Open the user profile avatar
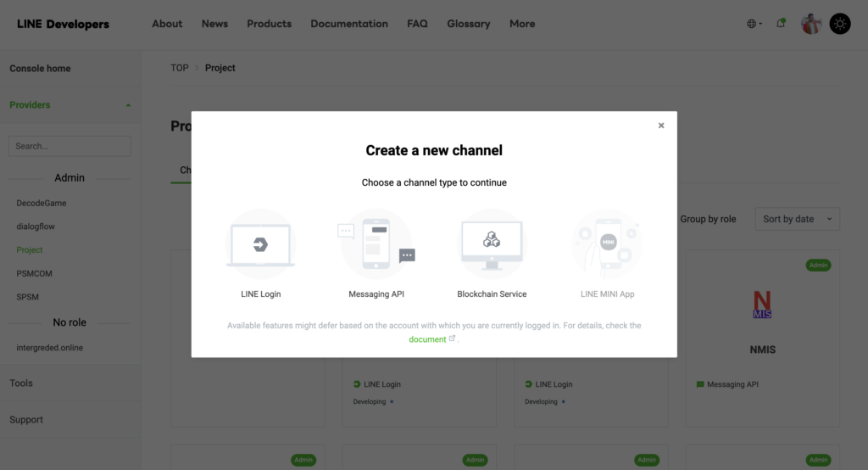868x470 pixels. point(811,24)
